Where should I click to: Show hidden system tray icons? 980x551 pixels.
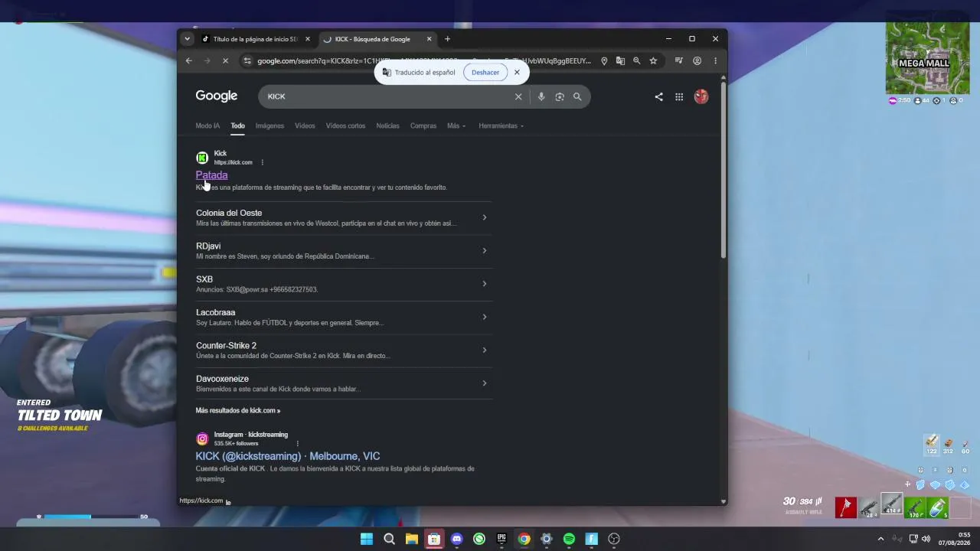point(880,539)
